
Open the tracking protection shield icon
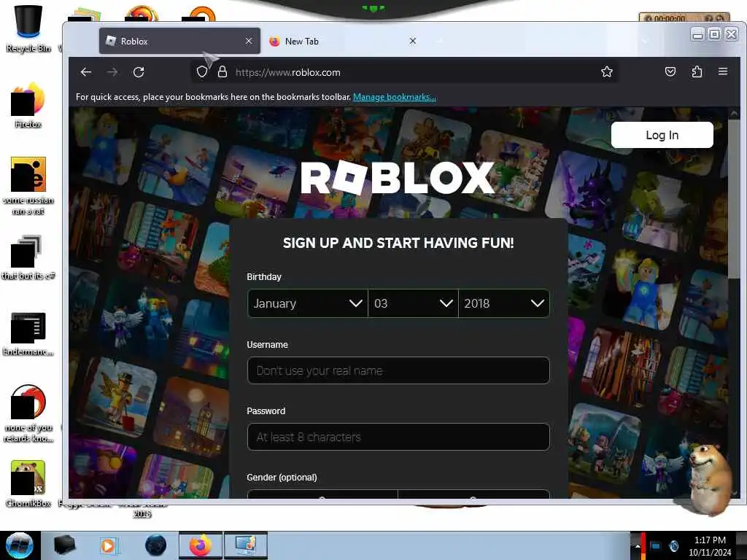coord(202,72)
